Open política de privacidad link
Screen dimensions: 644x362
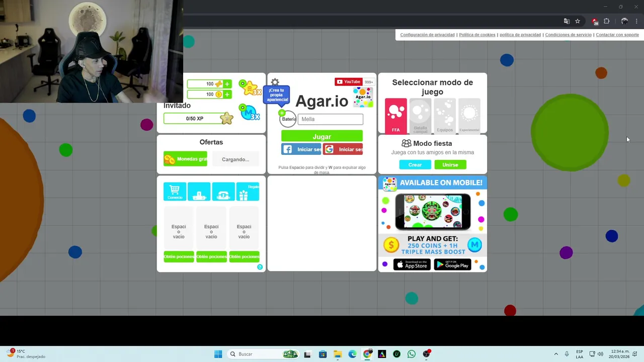point(520,35)
